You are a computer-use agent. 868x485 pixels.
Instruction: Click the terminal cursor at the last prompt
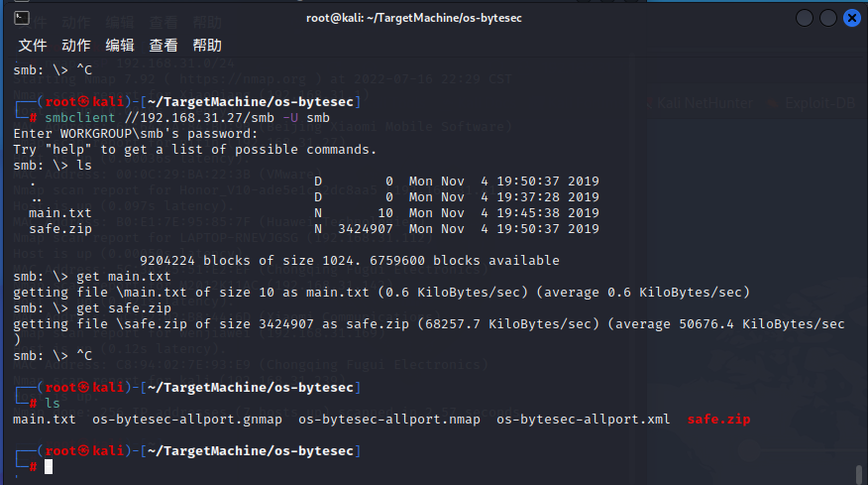pyautogui.click(x=49, y=467)
